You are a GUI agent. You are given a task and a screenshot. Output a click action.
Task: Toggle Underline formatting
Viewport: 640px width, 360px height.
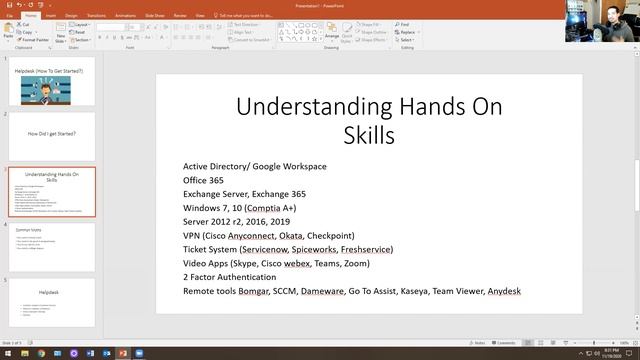point(114,38)
